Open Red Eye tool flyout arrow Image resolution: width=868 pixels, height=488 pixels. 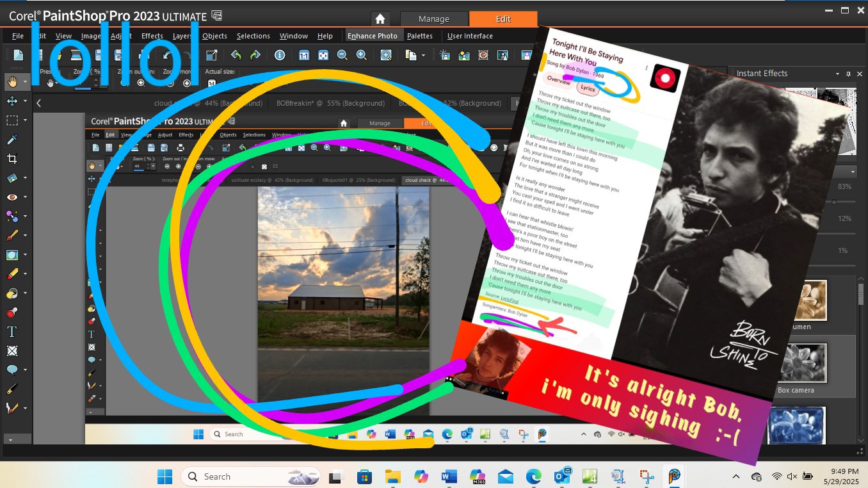pyautogui.click(x=25, y=197)
